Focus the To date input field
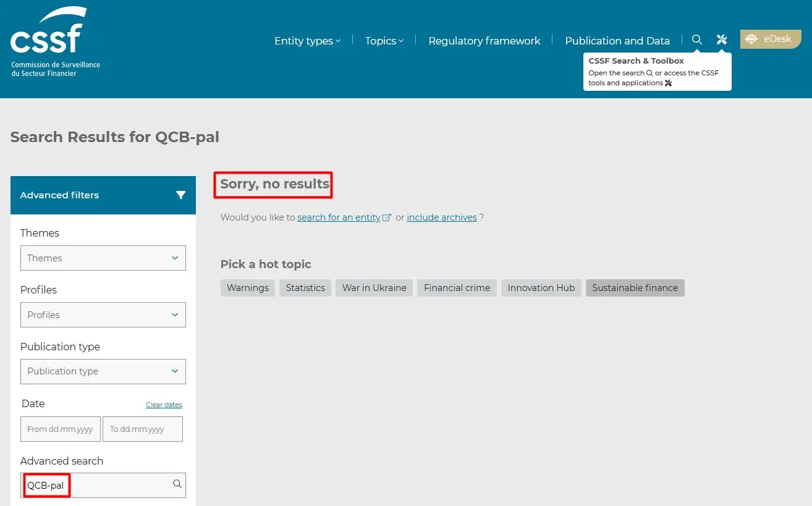Viewport: 812px width, 506px height. (x=143, y=429)
